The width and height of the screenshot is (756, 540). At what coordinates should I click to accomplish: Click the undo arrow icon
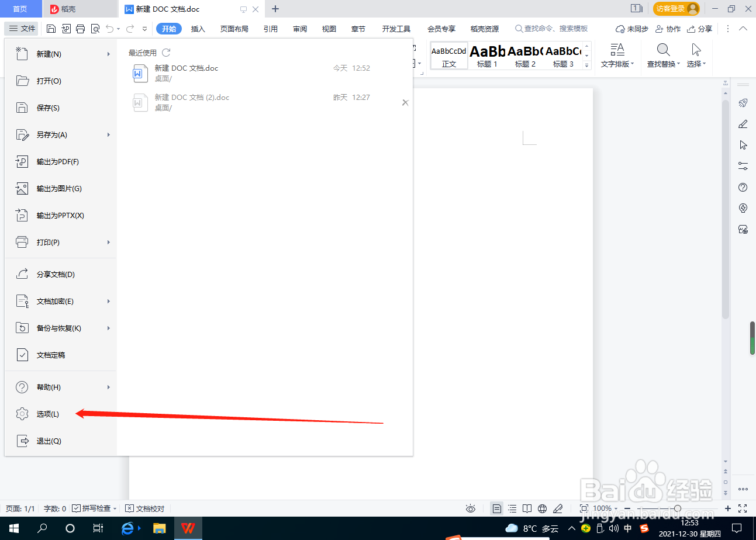110,29
